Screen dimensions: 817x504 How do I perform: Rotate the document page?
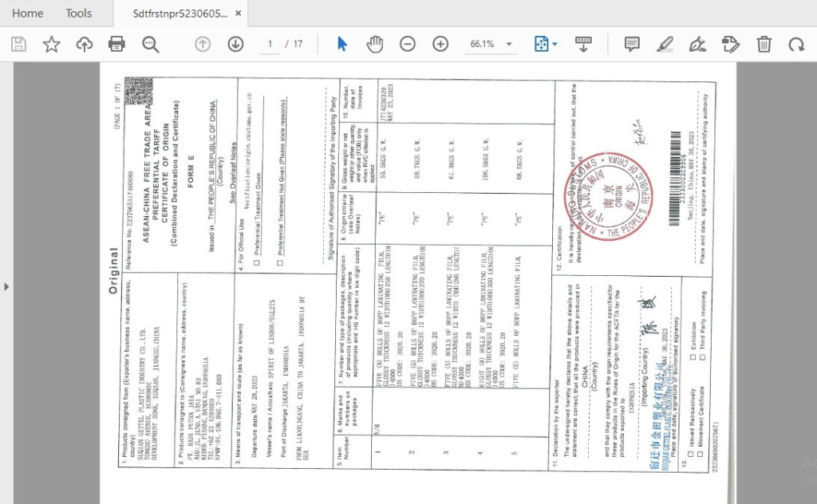795,44
